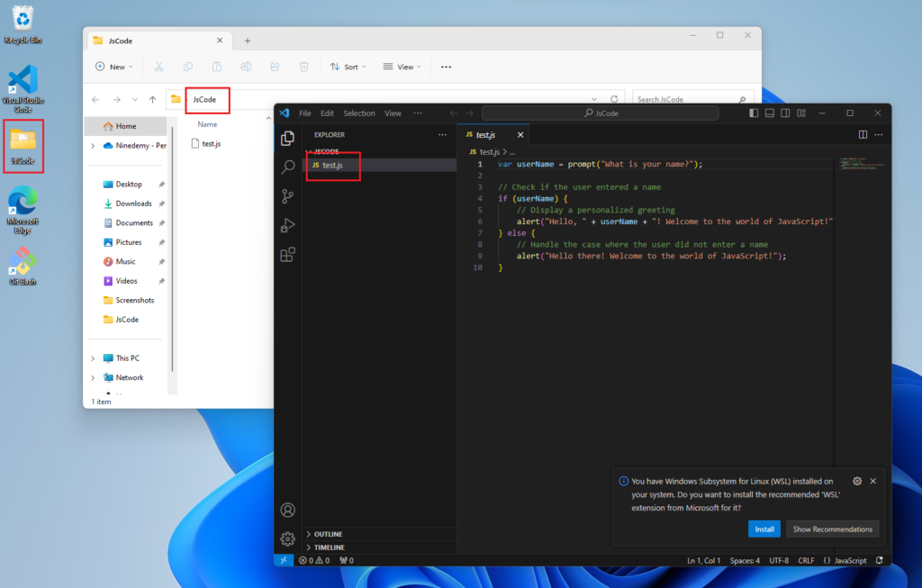This screenshot has width=922, height=588.
Task: Install the recommended WSL extension
Action: 764,529
